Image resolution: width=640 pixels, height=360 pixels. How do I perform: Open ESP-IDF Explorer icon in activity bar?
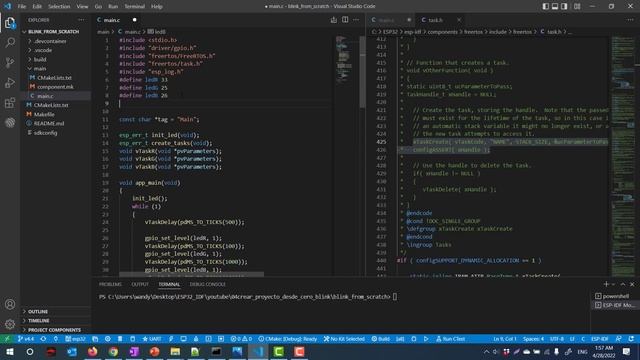click(x=10, y=122)
